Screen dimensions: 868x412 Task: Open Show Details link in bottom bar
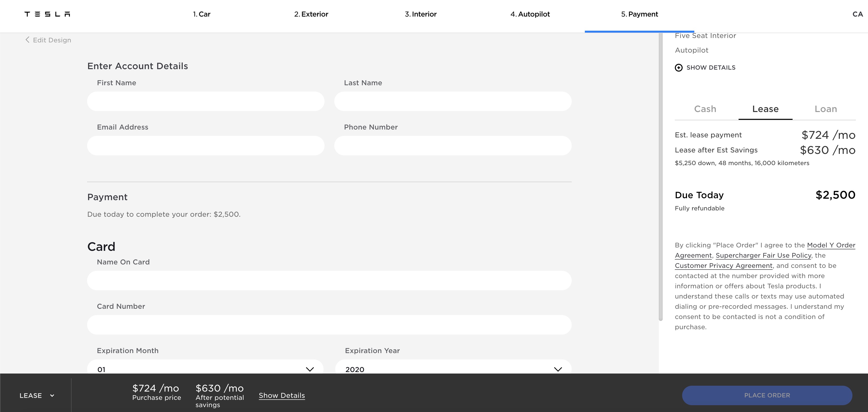tap(282, 395)
